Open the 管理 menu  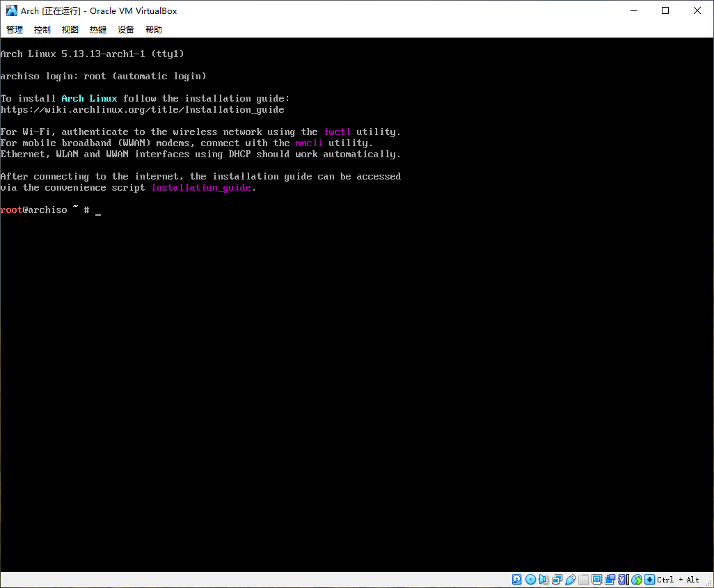[x=14, y=29]
